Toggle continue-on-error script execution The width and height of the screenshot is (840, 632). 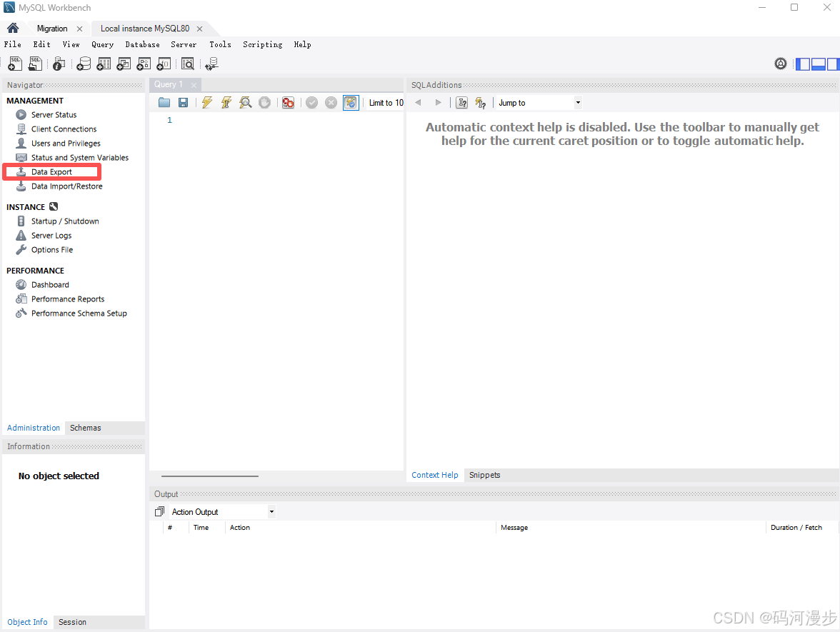coord(289,102)
